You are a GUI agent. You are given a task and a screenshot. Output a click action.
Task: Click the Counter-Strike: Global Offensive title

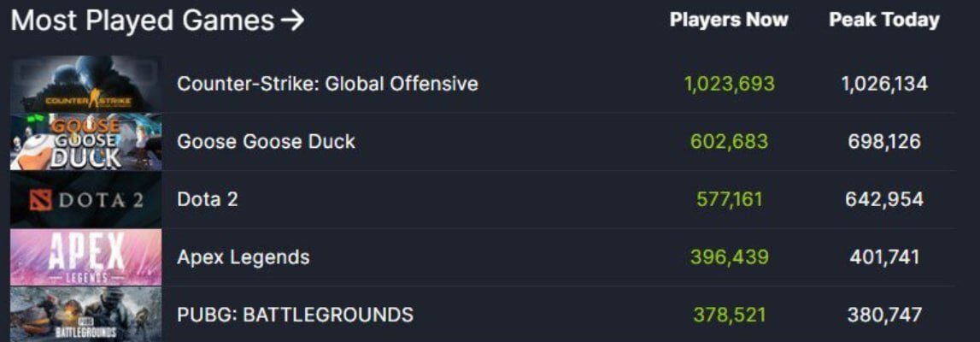[327, 84]
